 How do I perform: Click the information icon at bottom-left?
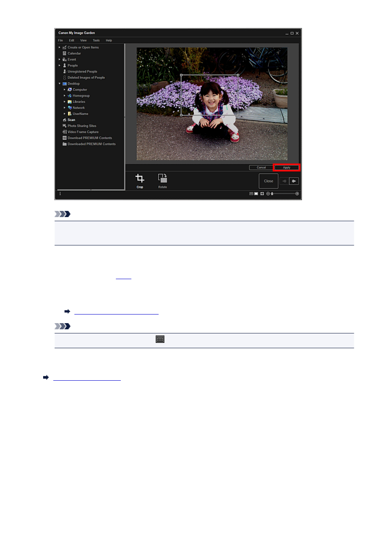60,194
